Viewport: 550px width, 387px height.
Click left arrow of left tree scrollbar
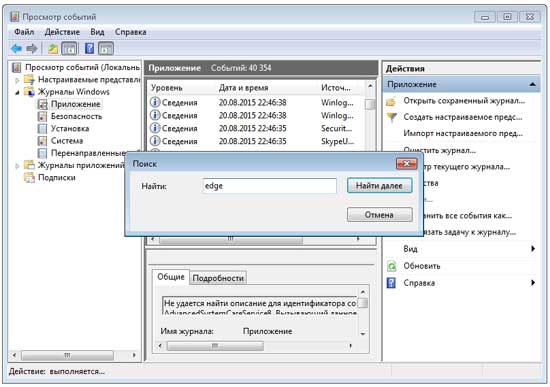point(14,355)
